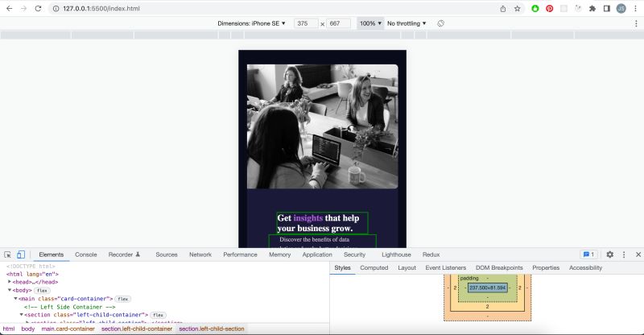Toggle the browser side panel
Screen dimensions: 644x335
point(607,8)
